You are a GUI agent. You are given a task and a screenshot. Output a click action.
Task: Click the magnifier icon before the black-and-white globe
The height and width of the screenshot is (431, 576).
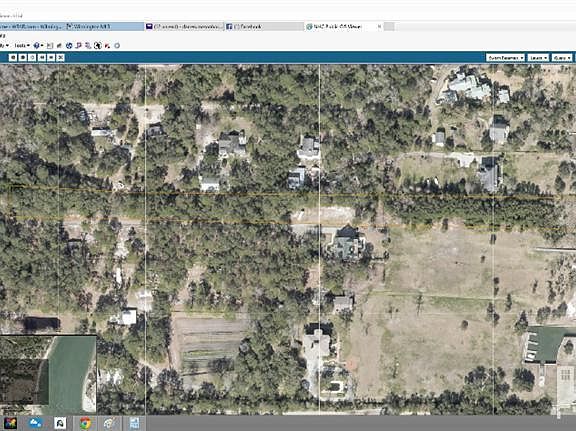pyautogui.click(x=88, y=46)
